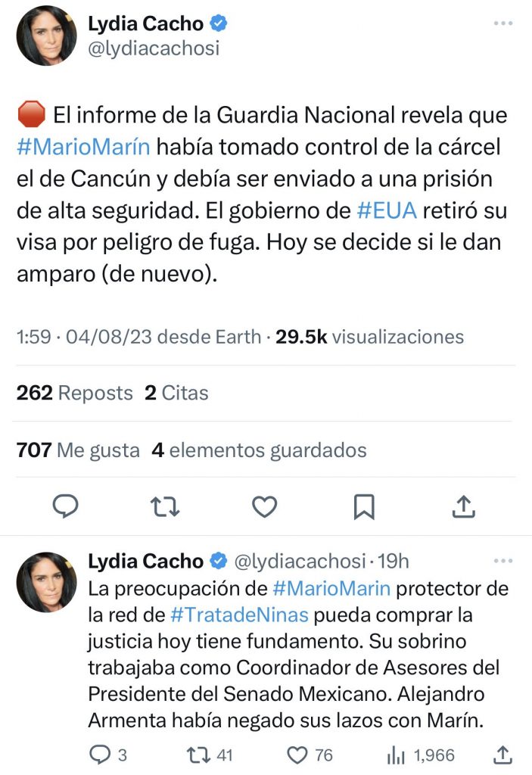
Task: Reply to the main tweet
Action: [x=66, y=506]
